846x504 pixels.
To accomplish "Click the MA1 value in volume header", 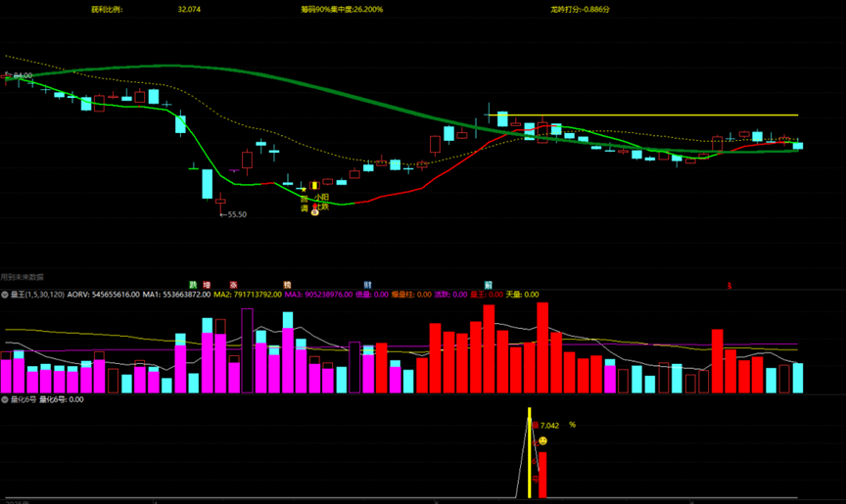I will pos(177,294).
